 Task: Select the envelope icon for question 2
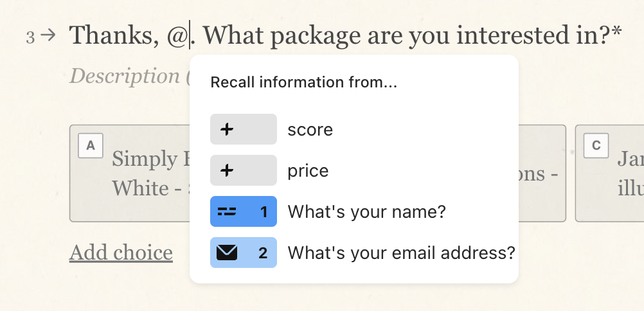(x=227, y=253)
